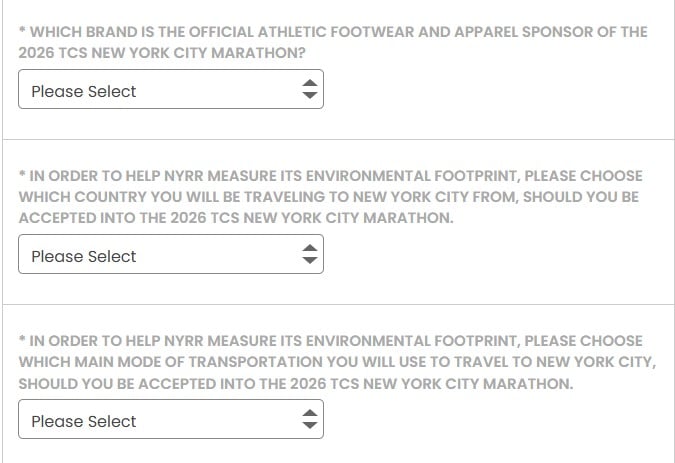Click the down arrow on sponsor brand selector
The width and height of the screenshot is (675, 463).
pyautogui.click(x=310, y=97)
